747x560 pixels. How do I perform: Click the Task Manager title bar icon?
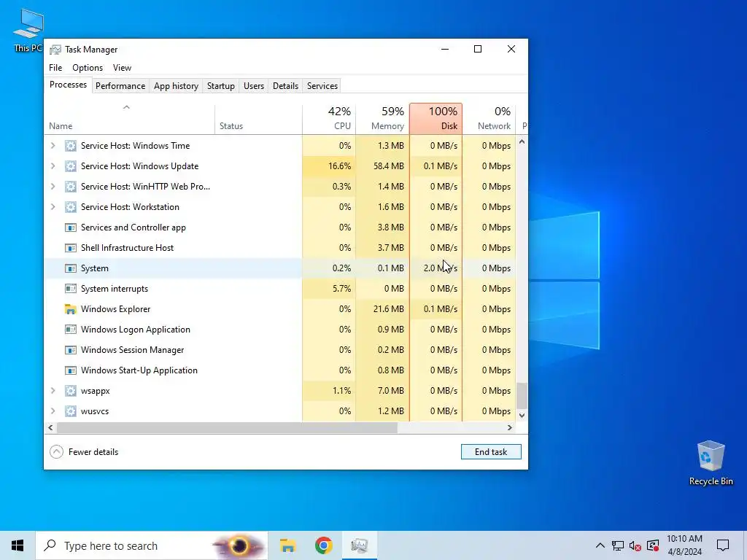55,50
